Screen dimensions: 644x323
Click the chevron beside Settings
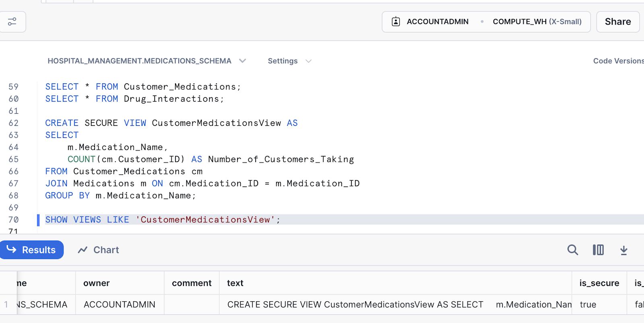coord(309,61)
